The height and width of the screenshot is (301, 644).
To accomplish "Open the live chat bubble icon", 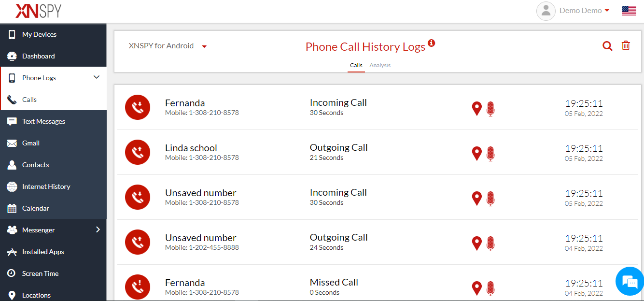I will [630, 281].
